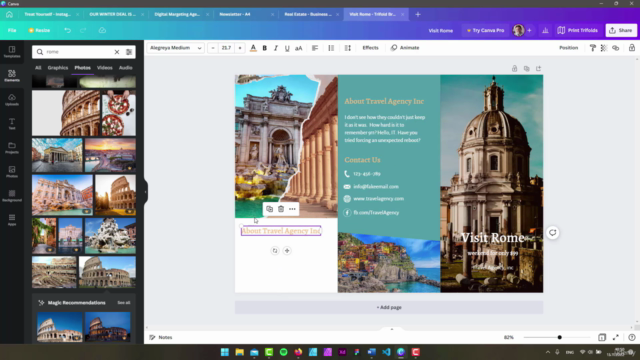The height and width of the screenshot is (360, 640).
Task: Switch to the Videos tab
Action: click(x=104, y=68)
